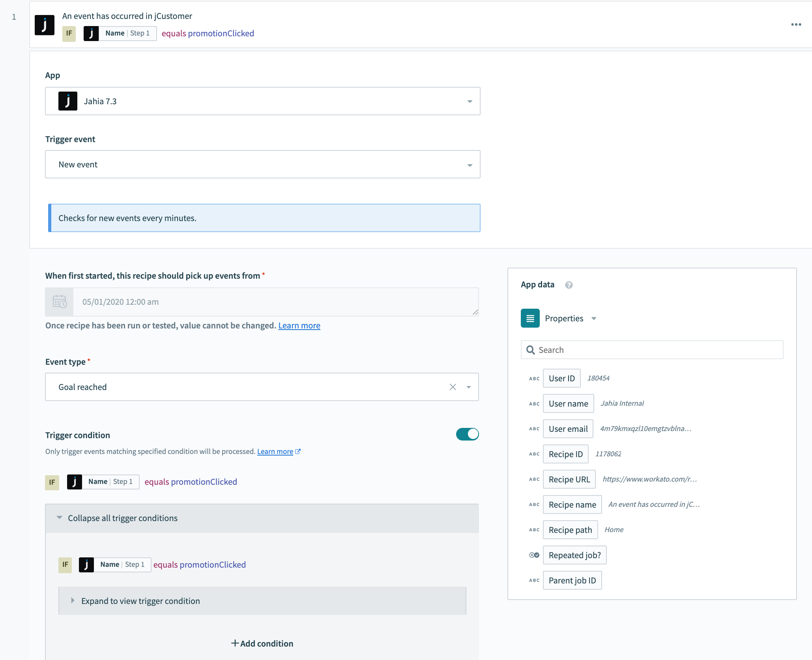Open the Trigger event dropdown showing New event
812x660 pixels.
[262, 164]
